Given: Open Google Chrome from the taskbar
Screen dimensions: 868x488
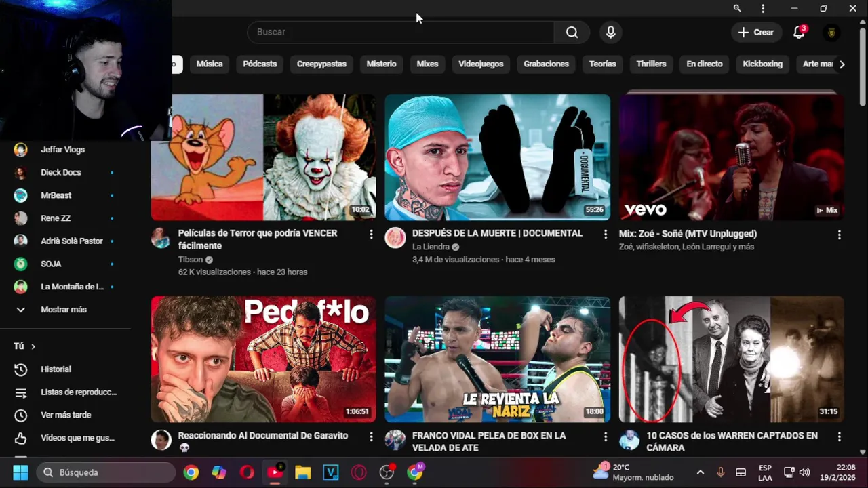Looking at the screenshot, I should (191, 472).
